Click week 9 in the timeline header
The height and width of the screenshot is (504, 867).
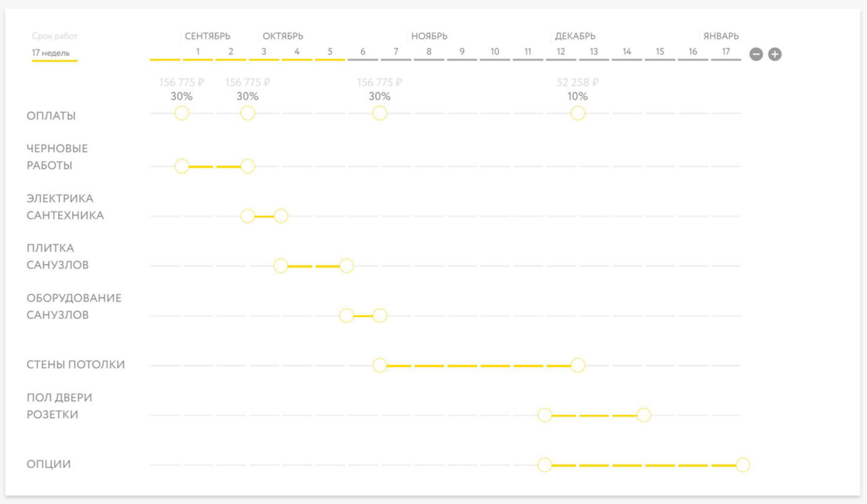(x=462, y=52)
